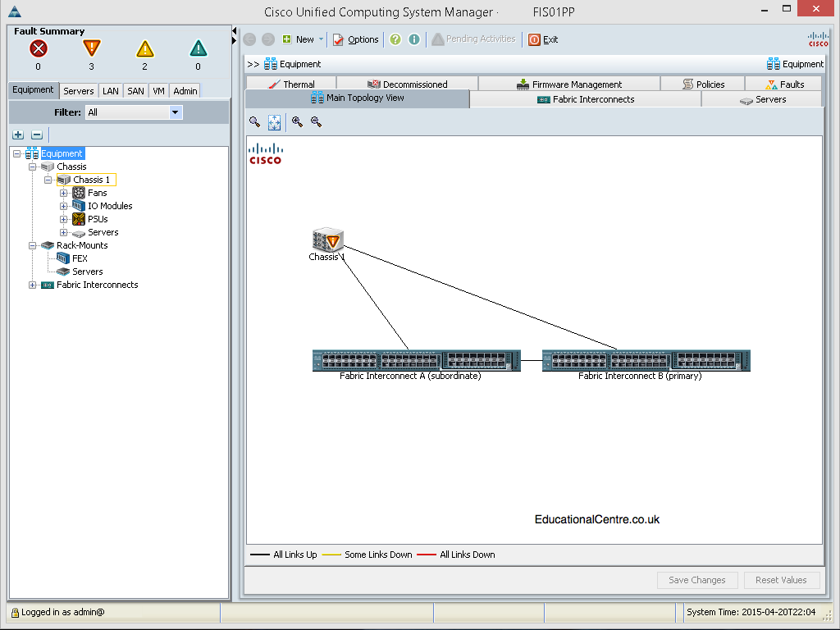Screen dimensions: 840x630
Task: Click the PSUs tree icon
Action: (79, 218)
